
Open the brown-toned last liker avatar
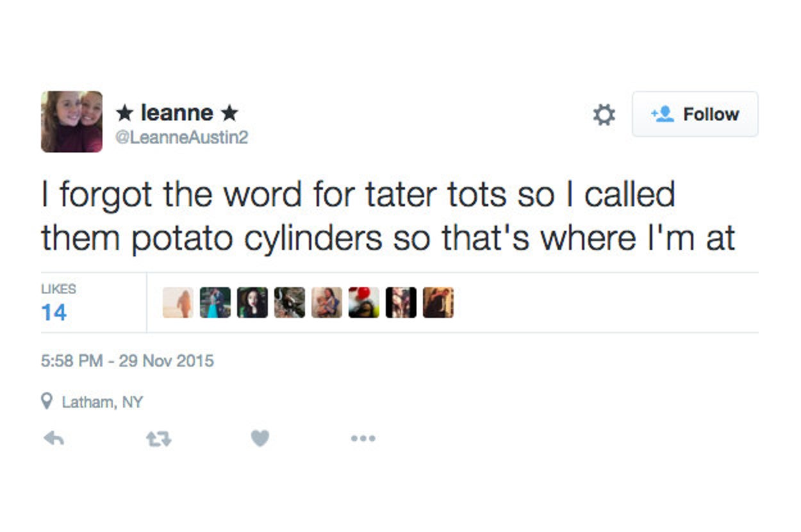(x=438, y=303)
